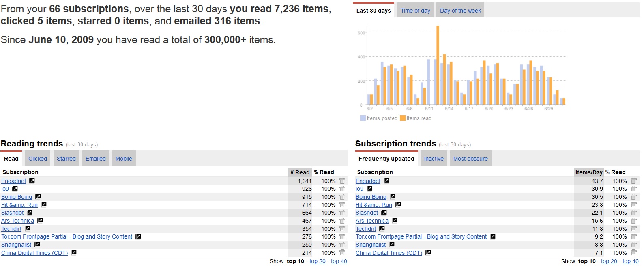Open external-link icon beside Boing Boing in Reading trends

(x=38, y=197)
